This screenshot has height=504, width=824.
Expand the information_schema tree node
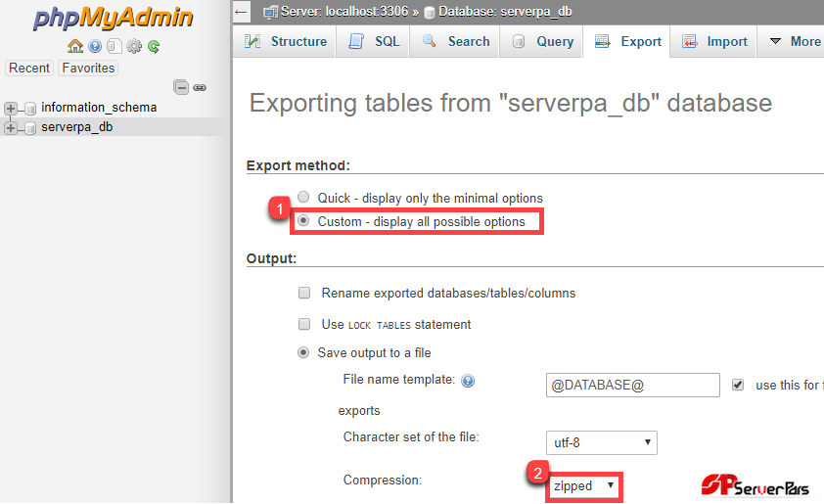click(10, 109)
